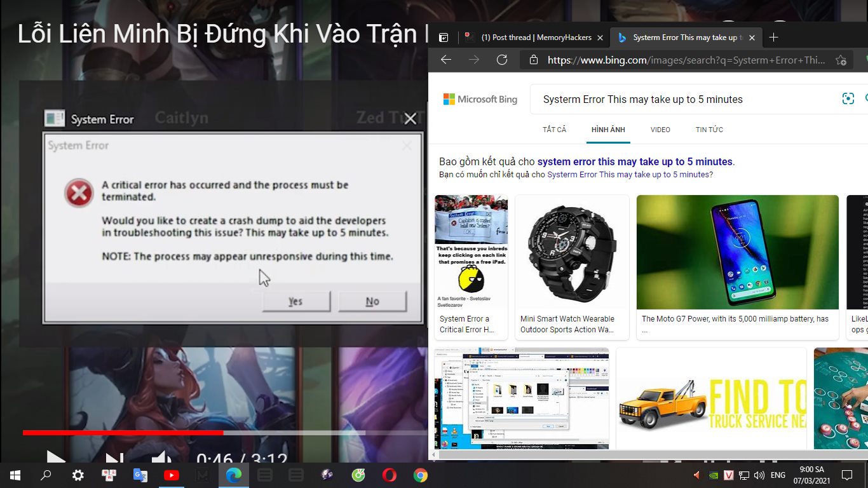Open Edge tab actions menu icon

tap(444, 37)
